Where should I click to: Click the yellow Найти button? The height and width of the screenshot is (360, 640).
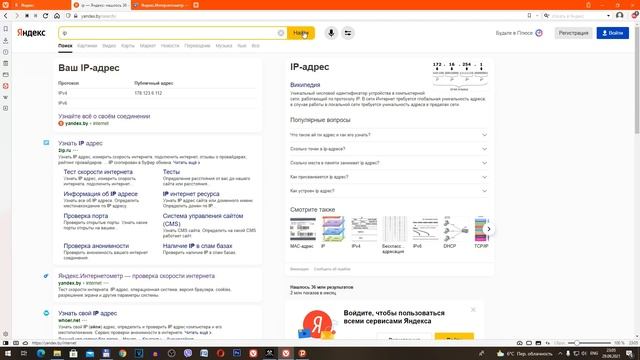click(301, 33)
